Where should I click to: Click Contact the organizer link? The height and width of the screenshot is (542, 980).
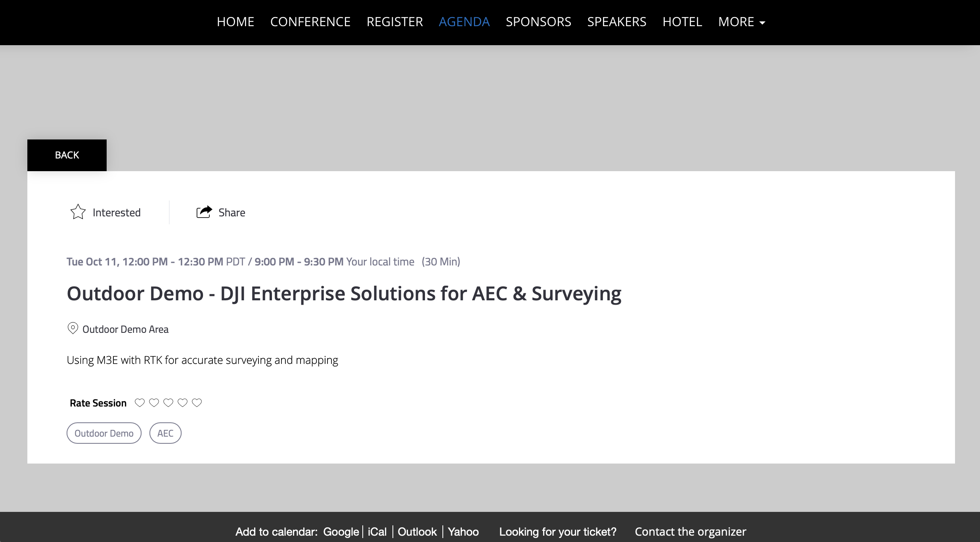[x=691, y=532]
